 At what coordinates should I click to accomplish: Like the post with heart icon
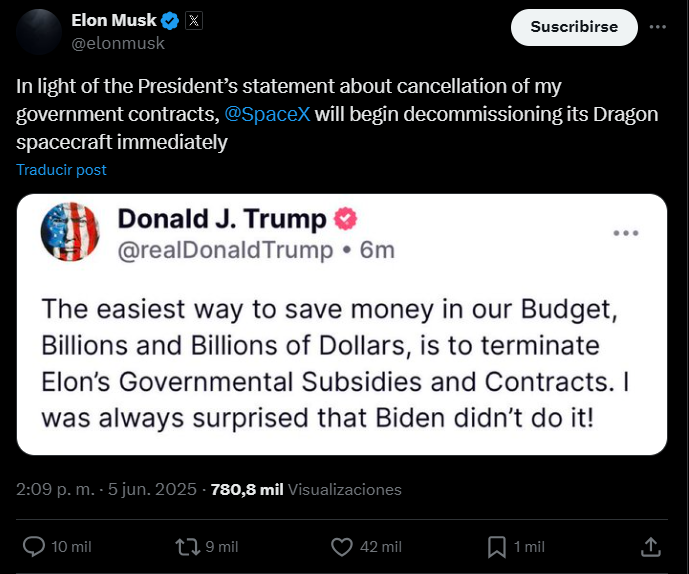pos(342,546)
